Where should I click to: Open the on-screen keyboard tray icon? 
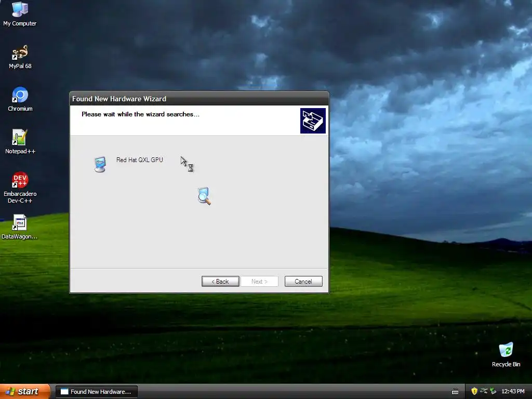[x=455, y=392]
